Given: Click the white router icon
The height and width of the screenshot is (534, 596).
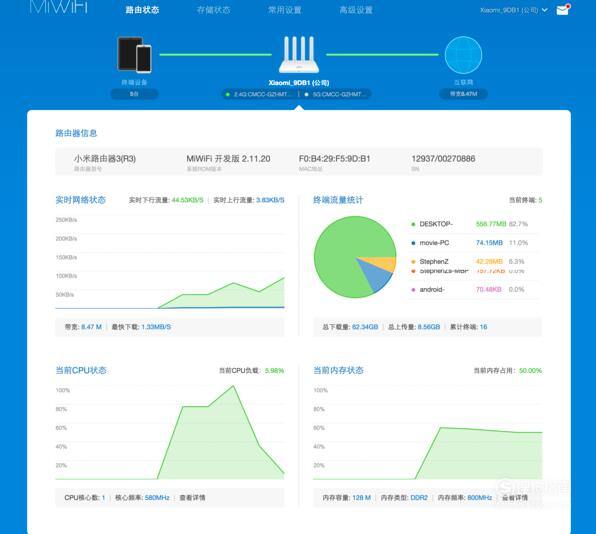Looking at the screenshot, I should pyautogui.click(x=299, y=54).
